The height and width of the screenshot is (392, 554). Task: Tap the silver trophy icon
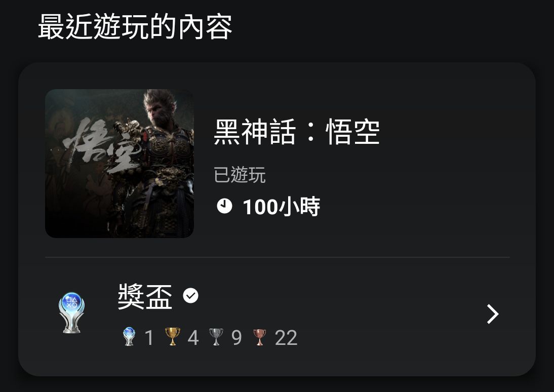click(216, 337)
